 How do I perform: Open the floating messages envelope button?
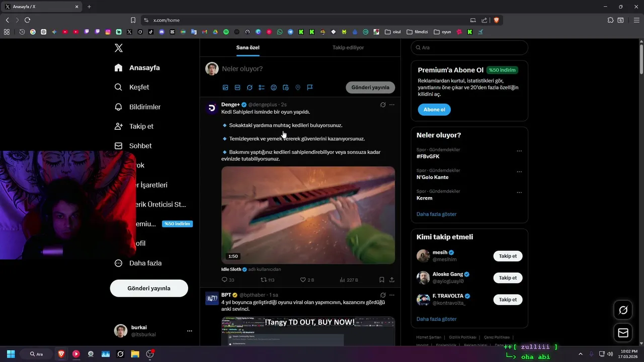(x=623, y=333)
